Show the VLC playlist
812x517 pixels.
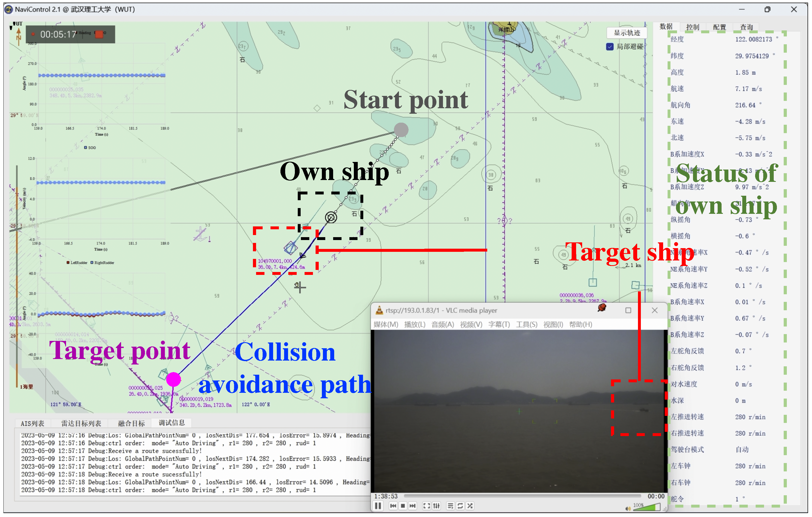tap(450, 506)
